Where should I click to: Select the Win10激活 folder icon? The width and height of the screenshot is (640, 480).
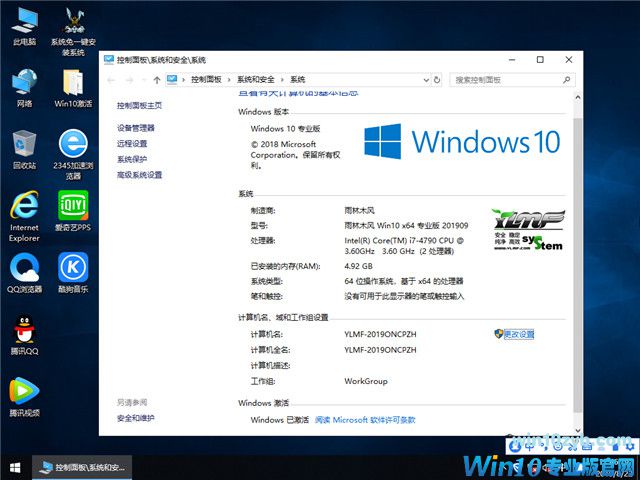pyautogui.click(x=73, y=88)
